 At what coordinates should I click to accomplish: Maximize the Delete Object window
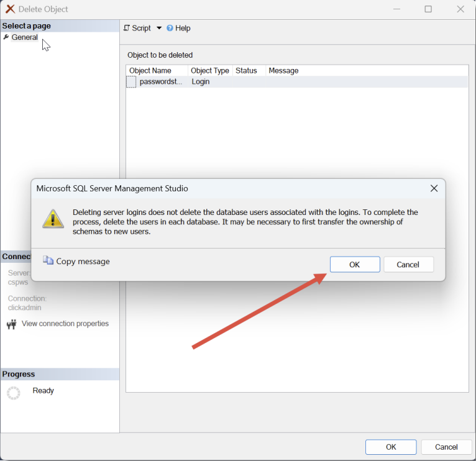pyautogui.click(x=428, y=9)
